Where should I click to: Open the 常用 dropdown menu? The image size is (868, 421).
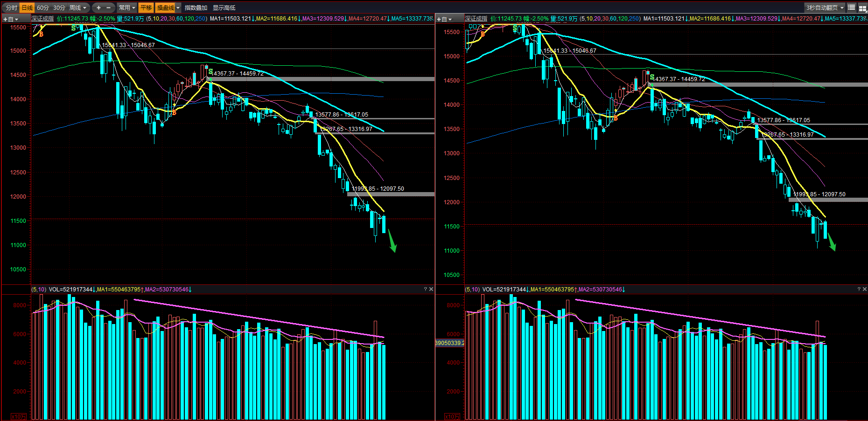point(127,7)
